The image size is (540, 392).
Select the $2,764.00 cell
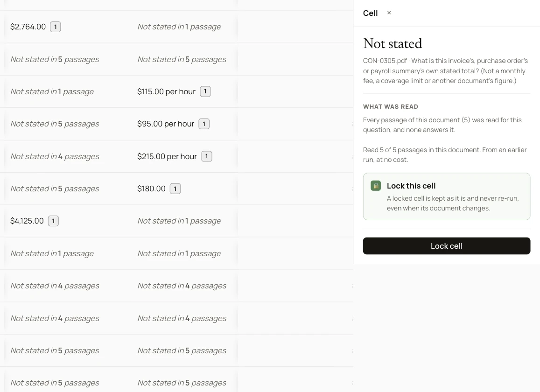[65, 27]
